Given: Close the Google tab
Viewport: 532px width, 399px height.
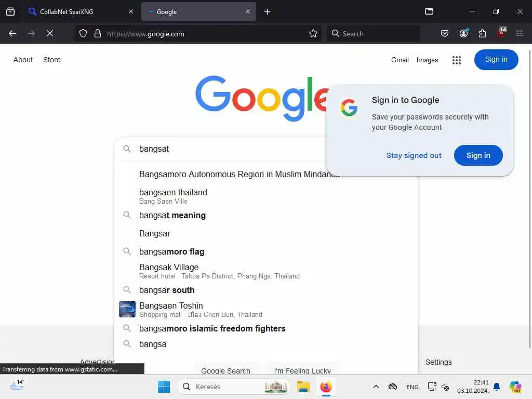Looking at the screenshot, I should pyautogui.click(x=248, y=11).
